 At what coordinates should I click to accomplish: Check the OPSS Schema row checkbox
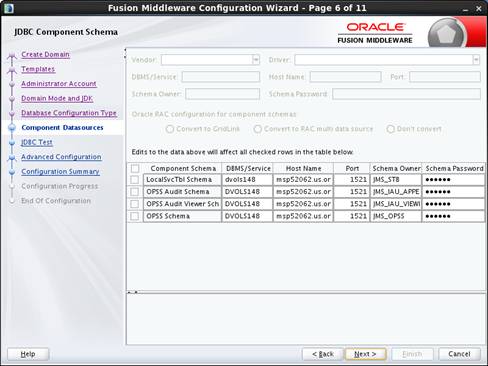click(x=135, y=216)
